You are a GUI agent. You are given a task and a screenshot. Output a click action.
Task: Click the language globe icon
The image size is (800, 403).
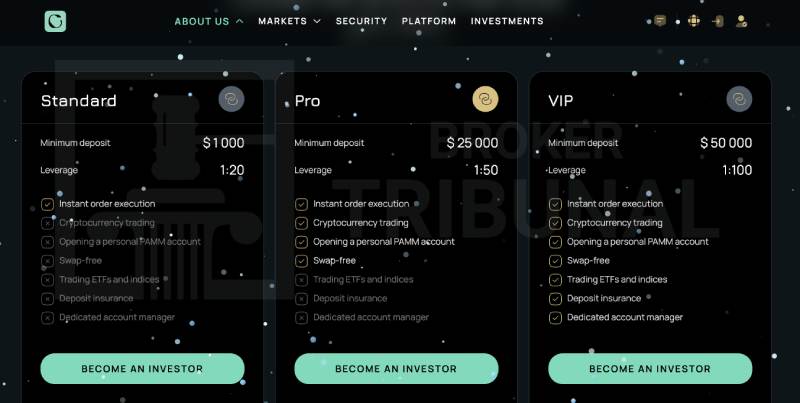[x=693, y=21]
